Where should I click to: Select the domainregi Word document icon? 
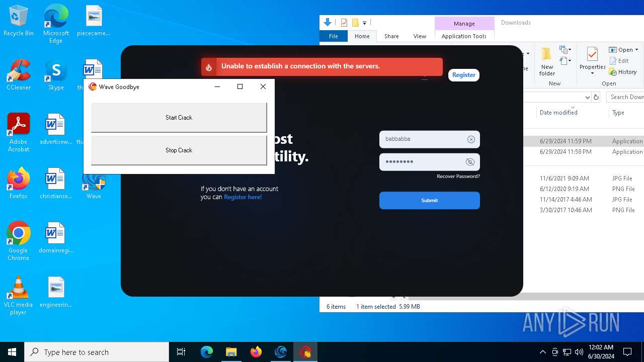click(x=56, y=238)
